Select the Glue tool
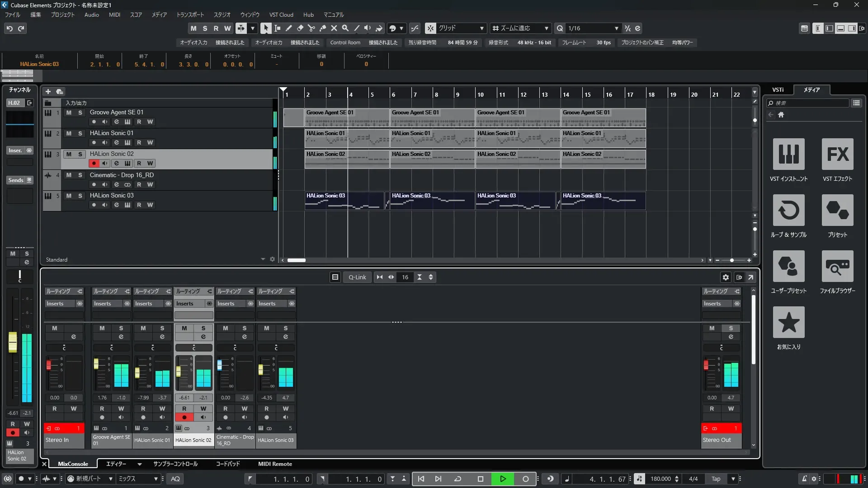This screenshot has width=868, height=488. point(322,28)
